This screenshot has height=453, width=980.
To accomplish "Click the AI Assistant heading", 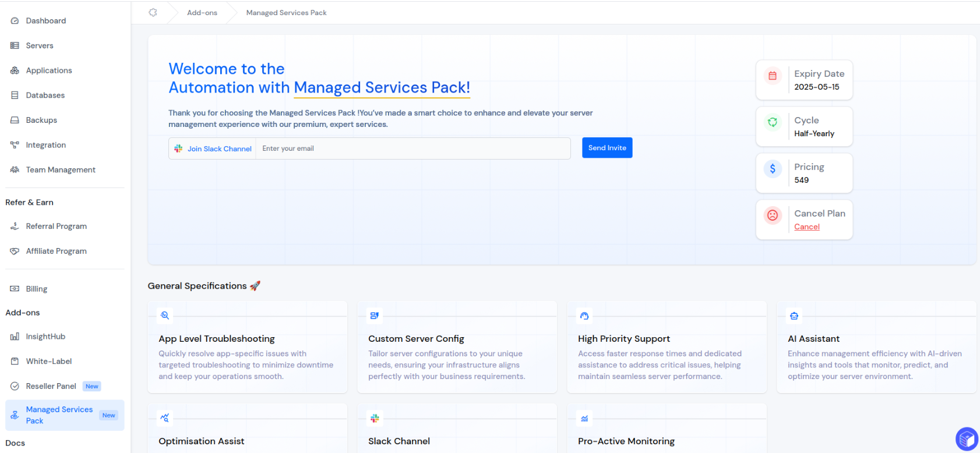I will [x=814, y=339].
